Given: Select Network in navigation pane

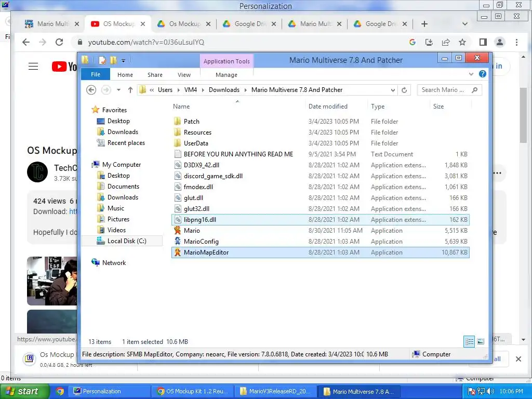Looking at the screenshot, I should coord(114,262).
